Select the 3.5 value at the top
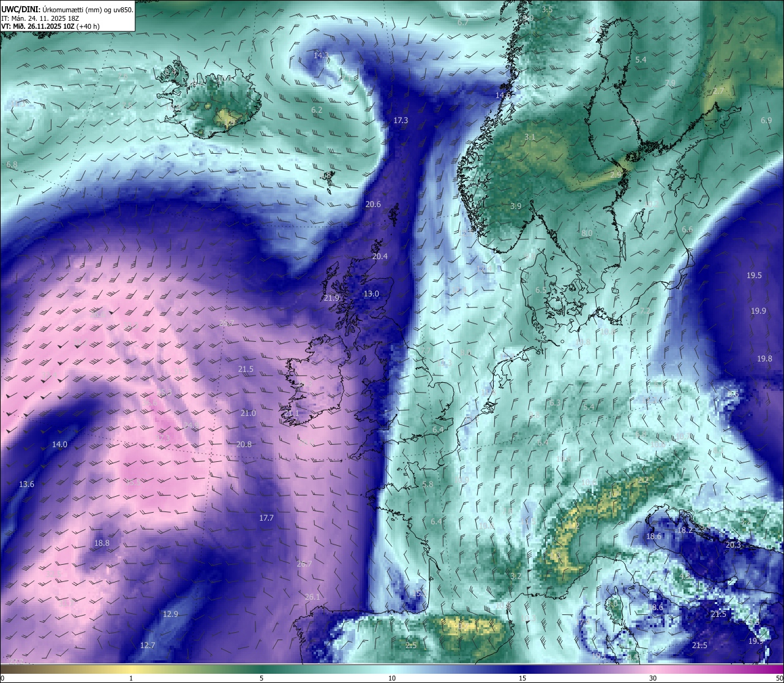Image resolution: width=784 pixels, height=683 pixels. pyautogui.click(x=547, y=10)
